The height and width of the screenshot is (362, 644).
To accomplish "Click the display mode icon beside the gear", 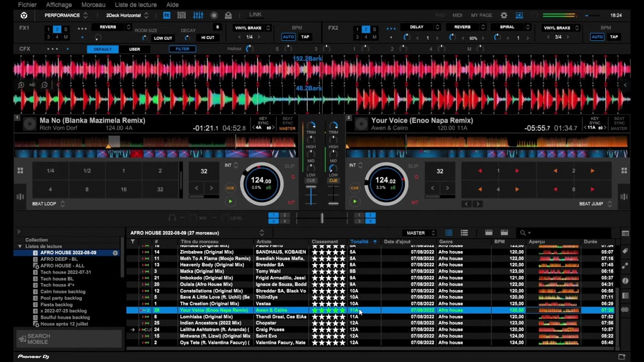I will coord(519,16).
